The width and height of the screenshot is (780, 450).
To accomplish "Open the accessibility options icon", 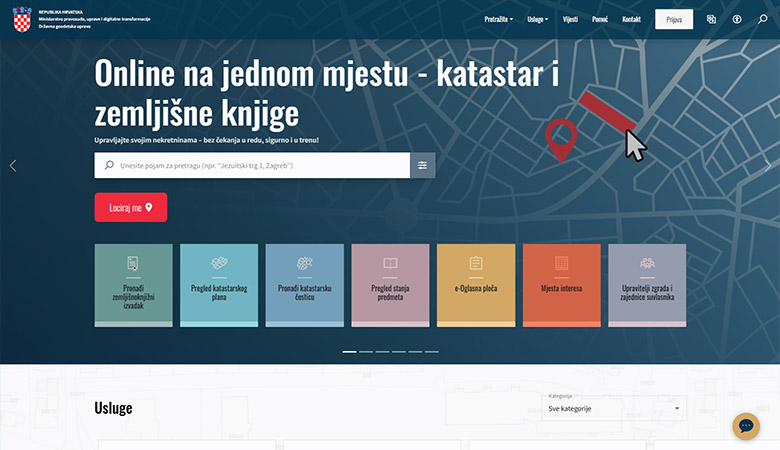I will [737, 19].
